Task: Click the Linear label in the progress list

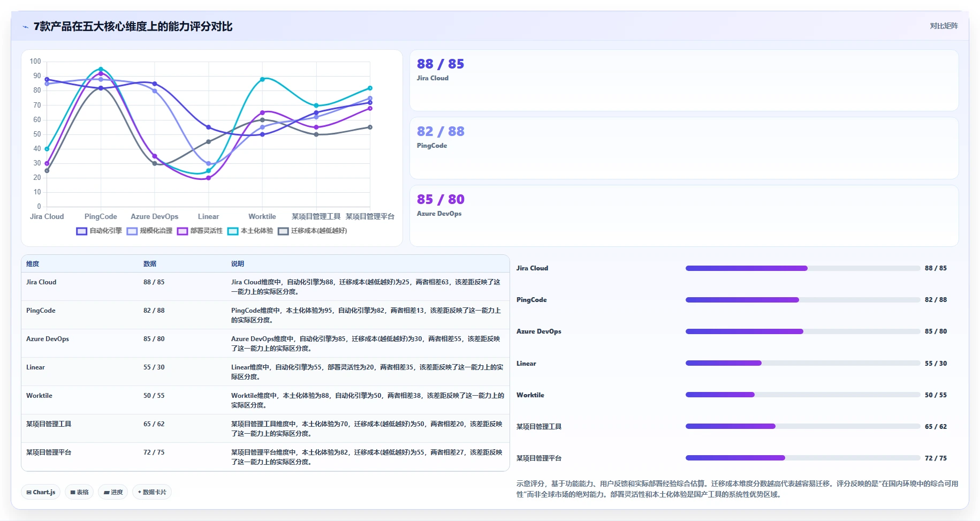Action: click(x=526, y=364)
